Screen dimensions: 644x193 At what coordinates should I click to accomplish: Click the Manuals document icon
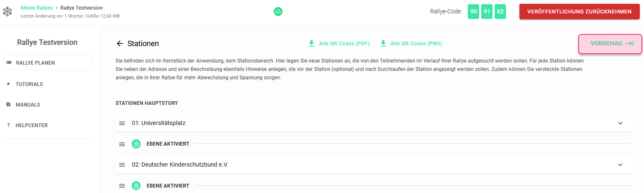point(8,104)
